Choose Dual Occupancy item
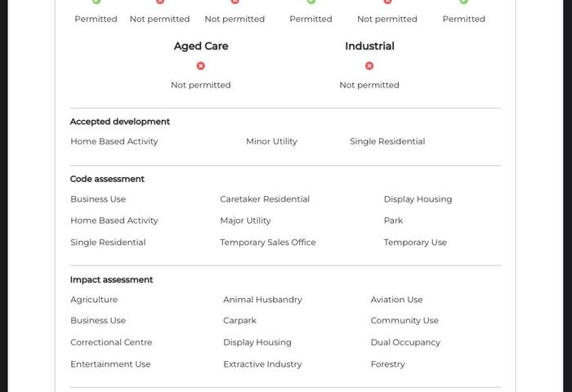572x392 pixels. tap(405, 342)
